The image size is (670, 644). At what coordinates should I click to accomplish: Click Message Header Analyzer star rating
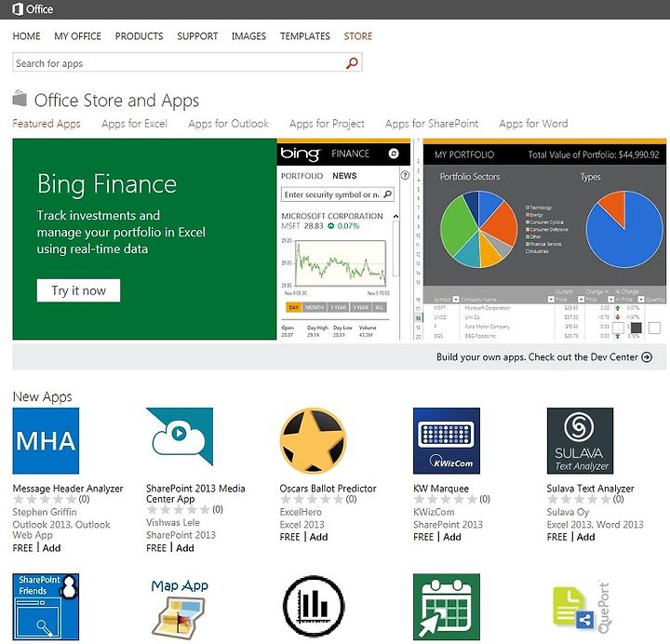45,499
